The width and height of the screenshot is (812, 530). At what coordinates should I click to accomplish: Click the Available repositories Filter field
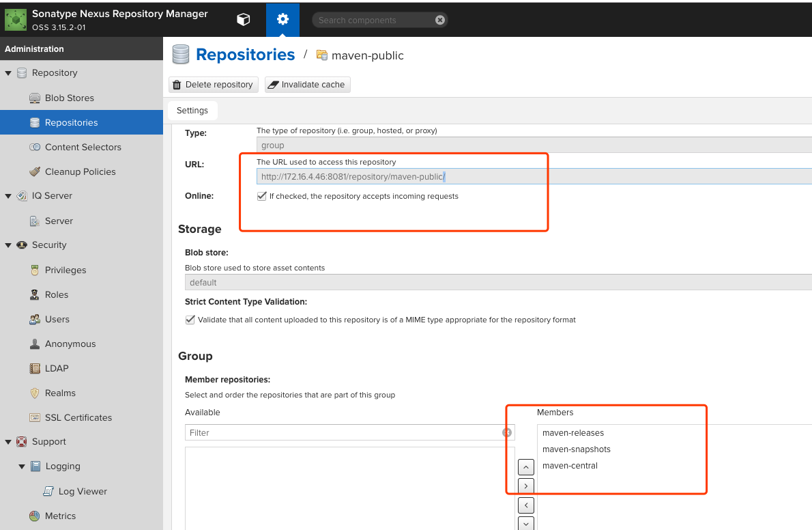point(349,432)
